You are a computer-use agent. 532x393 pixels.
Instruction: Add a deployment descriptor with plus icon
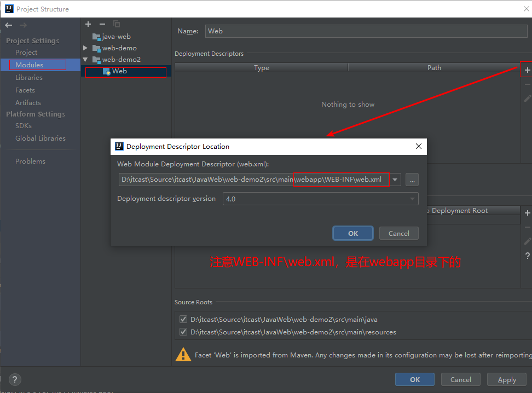pos(527,70)
